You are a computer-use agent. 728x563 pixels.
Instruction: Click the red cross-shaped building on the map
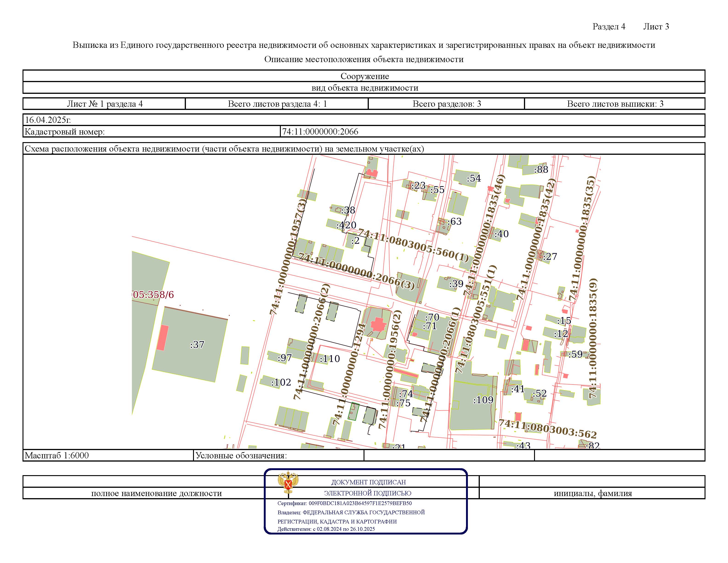tap(378, 324)
